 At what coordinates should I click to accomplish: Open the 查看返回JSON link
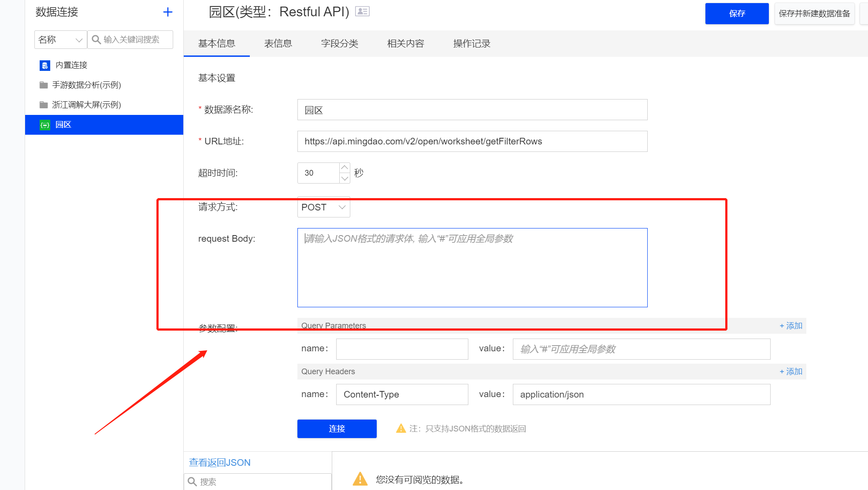pos(219,463)
